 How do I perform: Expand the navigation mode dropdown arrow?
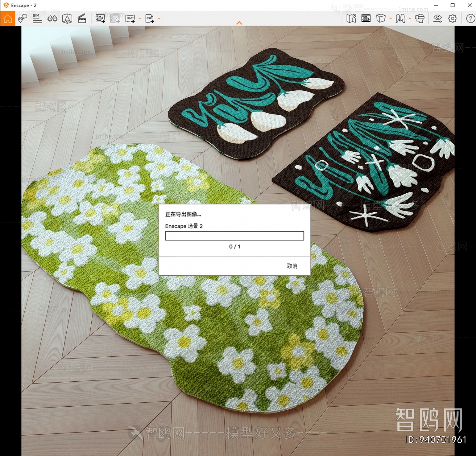pos(410,18)
